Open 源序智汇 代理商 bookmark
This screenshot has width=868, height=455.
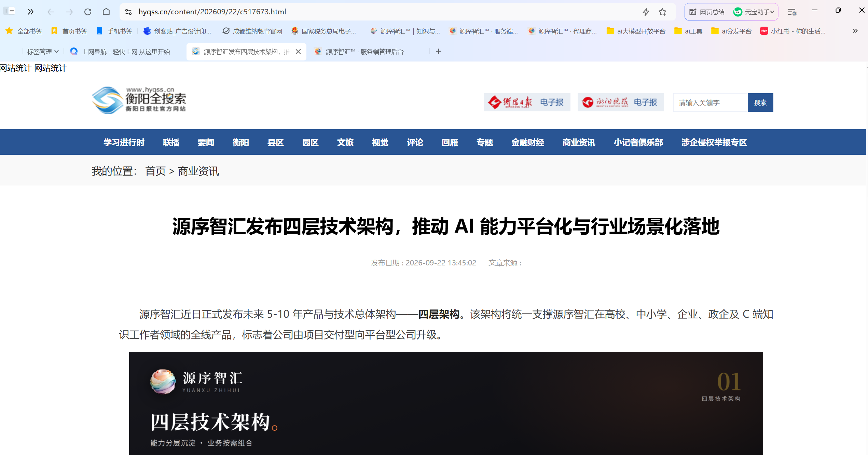coord(562,31)
